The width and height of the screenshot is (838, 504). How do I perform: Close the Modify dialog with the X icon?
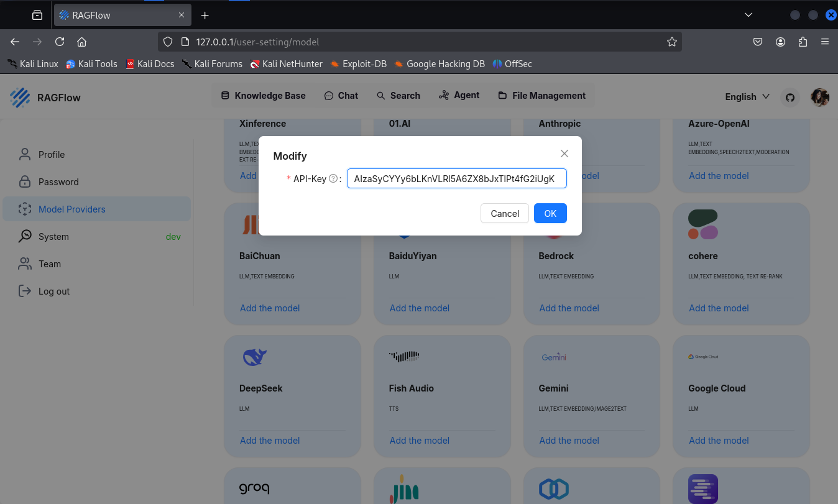click(x=564, y=153)
